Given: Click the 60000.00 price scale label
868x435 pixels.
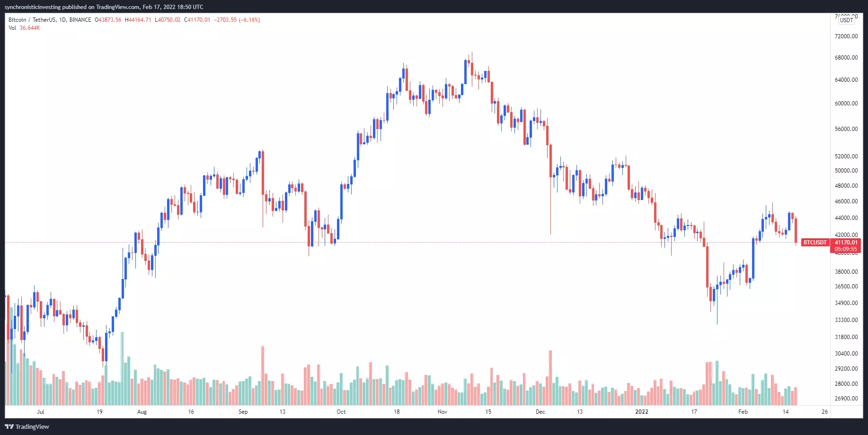Looking at the screenshot, I should (x=846, y=104).
